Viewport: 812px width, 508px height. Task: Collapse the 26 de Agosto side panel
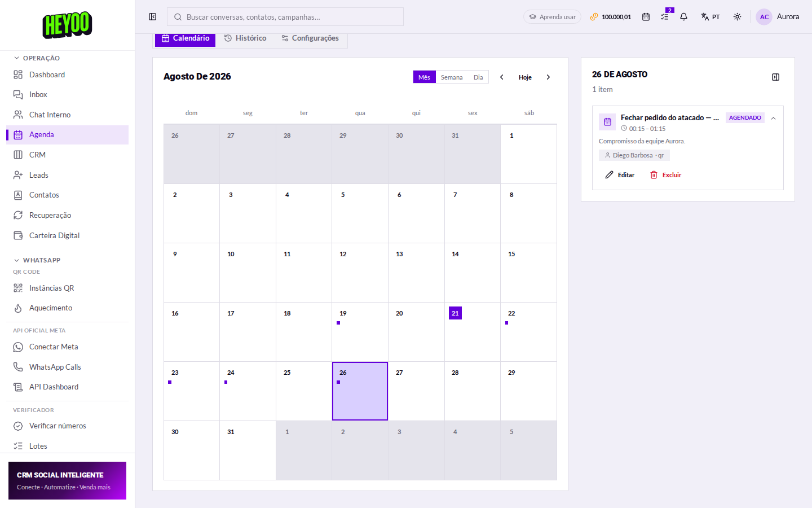[x=776, y=77]
